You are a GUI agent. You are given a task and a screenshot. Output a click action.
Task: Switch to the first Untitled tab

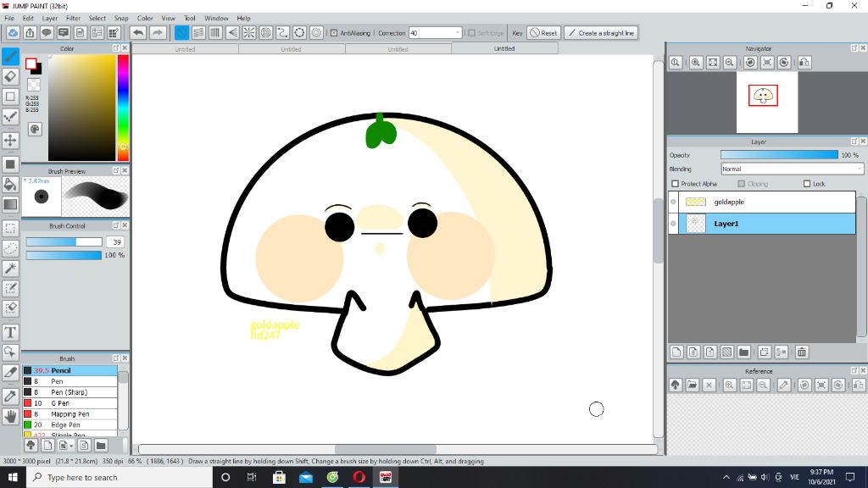[x=185, y=48]
